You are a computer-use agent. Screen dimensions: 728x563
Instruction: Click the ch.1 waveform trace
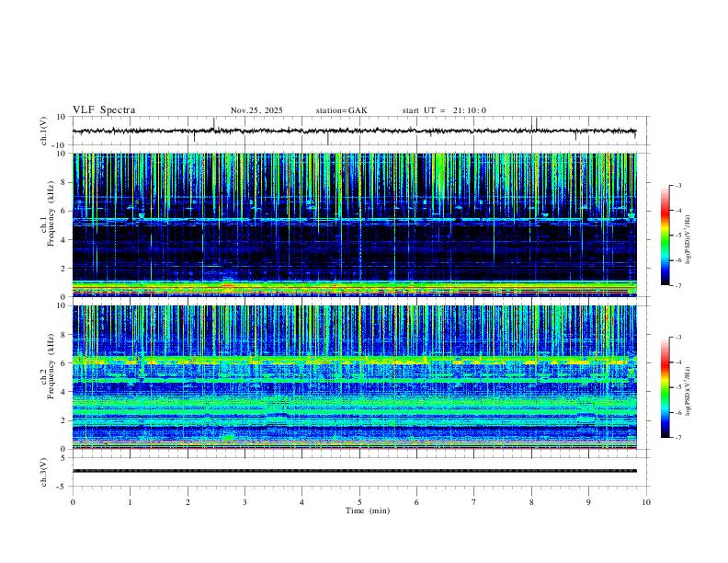pos(354,131)
